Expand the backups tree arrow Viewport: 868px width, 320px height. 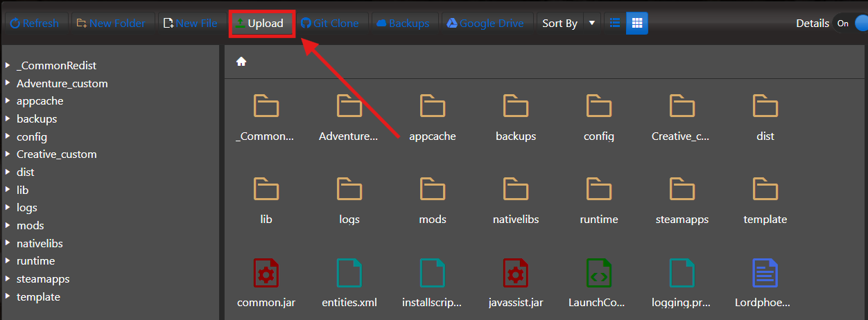[x=7, y=118]
